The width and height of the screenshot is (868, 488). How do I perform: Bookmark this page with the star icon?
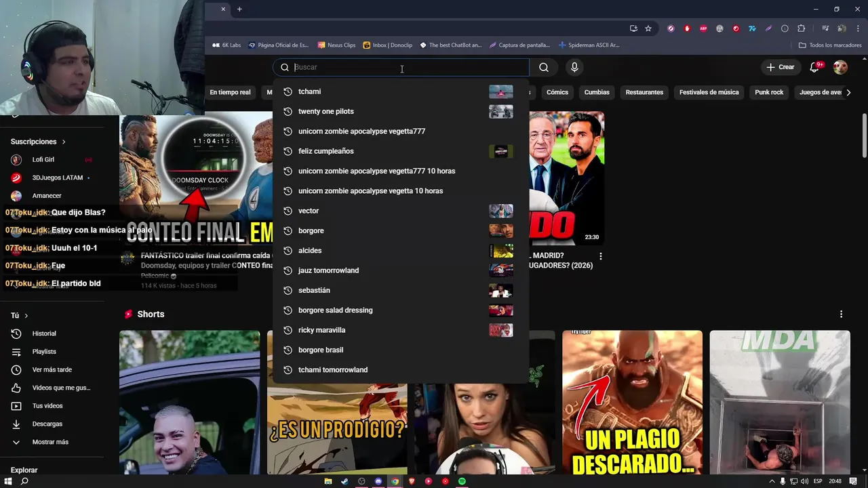(648, 28)
